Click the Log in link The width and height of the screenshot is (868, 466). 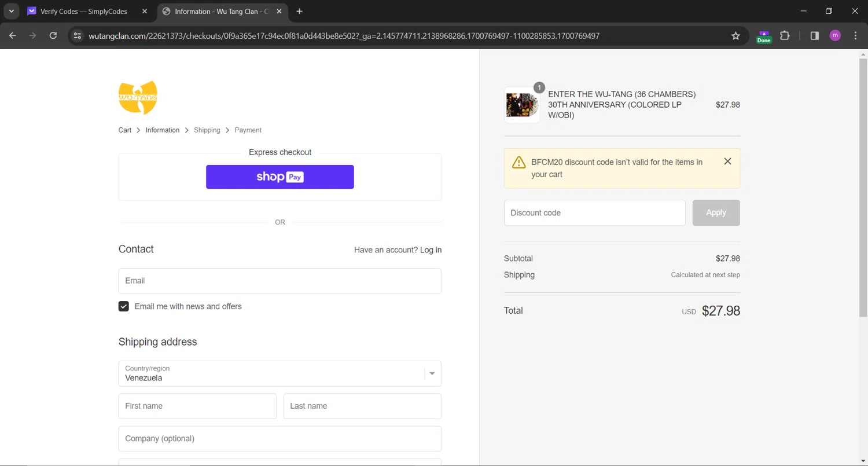[431, 250]
